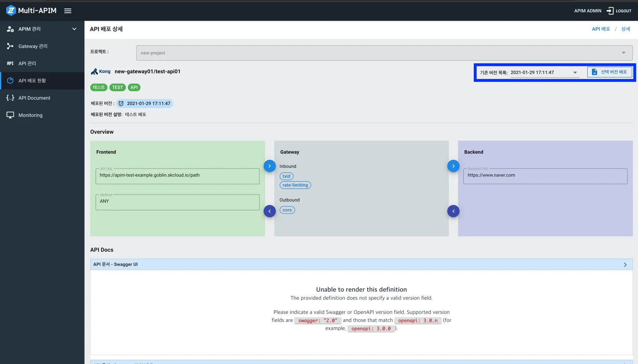
Task: Click Frontend-to-Gateway right arrow circle
Action: [269, 166]
